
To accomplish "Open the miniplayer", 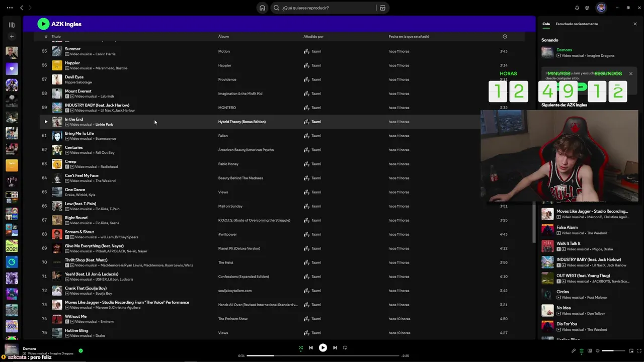I will (631, 350).
